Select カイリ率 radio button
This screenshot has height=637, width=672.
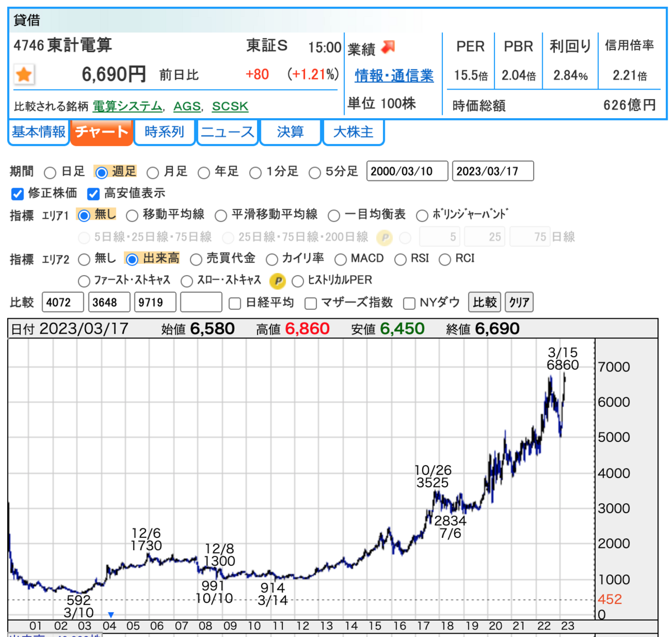(272, 259)
